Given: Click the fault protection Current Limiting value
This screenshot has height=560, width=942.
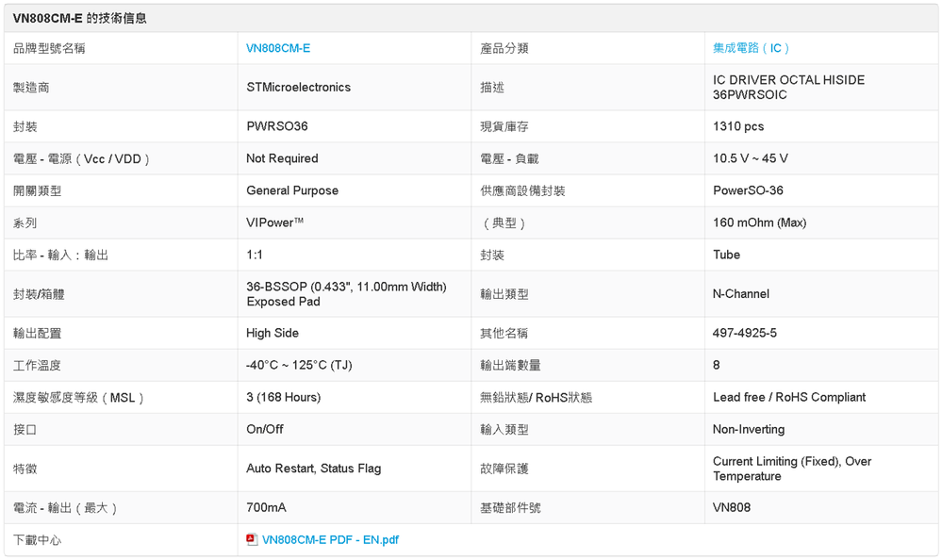Looking at the screenshot, I should click(792, 469).
